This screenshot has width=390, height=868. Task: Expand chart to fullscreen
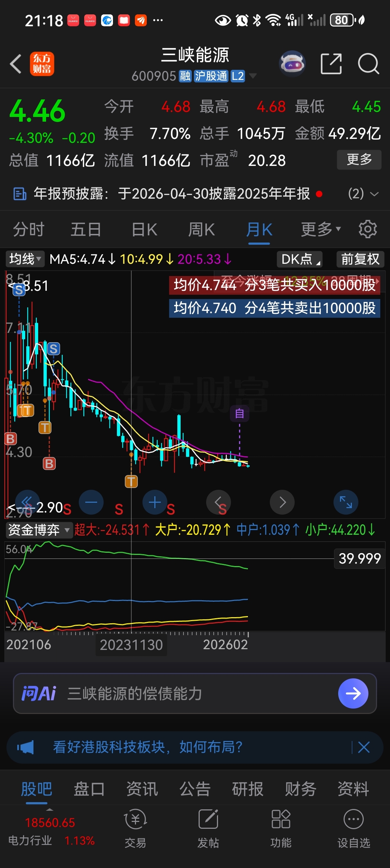click(346, 502)
